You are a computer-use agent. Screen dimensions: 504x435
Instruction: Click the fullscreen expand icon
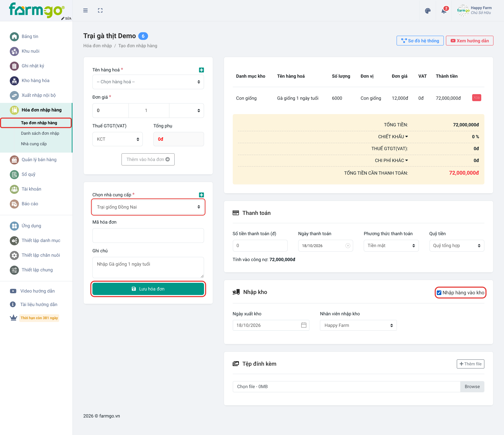(x=100, y=10)
